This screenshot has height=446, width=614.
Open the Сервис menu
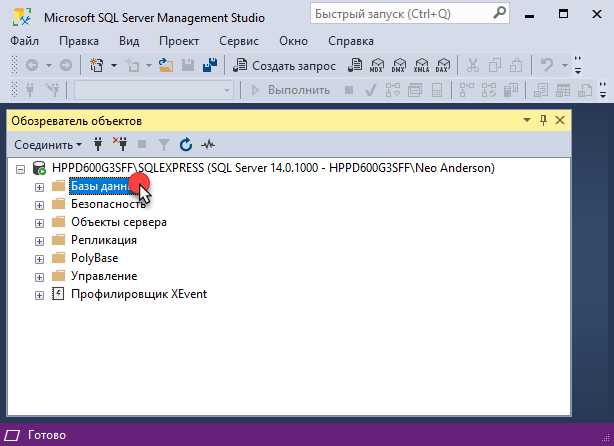coord(239,41)
